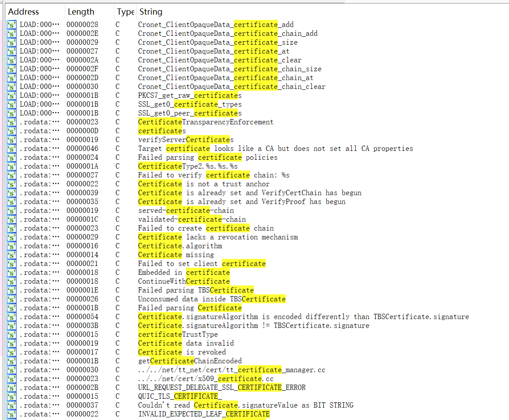Screen dimensions: 509x420
Task: Click string icon for Cronet_ClientOpaqueData_certificate_add row
Action: click(12, 25)
